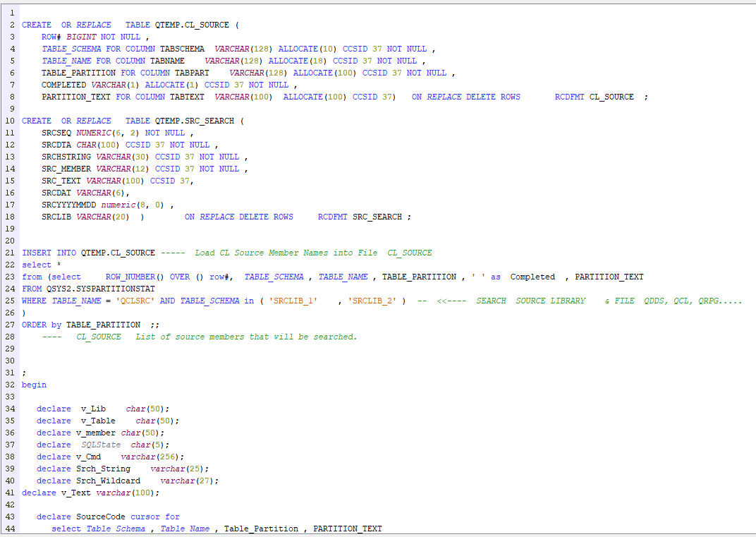Viewport: 756px width, 537px height.
Task: Place cursor on the 'begin' keyword
Action: (x=35, y=385)
